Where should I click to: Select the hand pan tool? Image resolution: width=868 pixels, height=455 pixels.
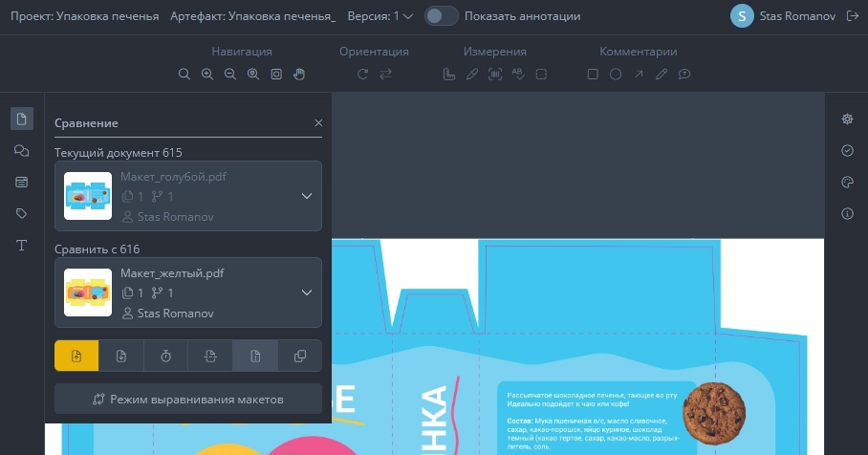tap(299, 75)
